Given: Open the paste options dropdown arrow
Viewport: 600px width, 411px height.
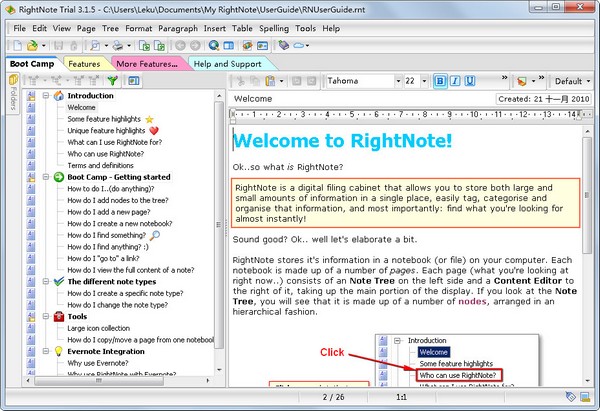Looking at the screenshot, I should [281, 81].
